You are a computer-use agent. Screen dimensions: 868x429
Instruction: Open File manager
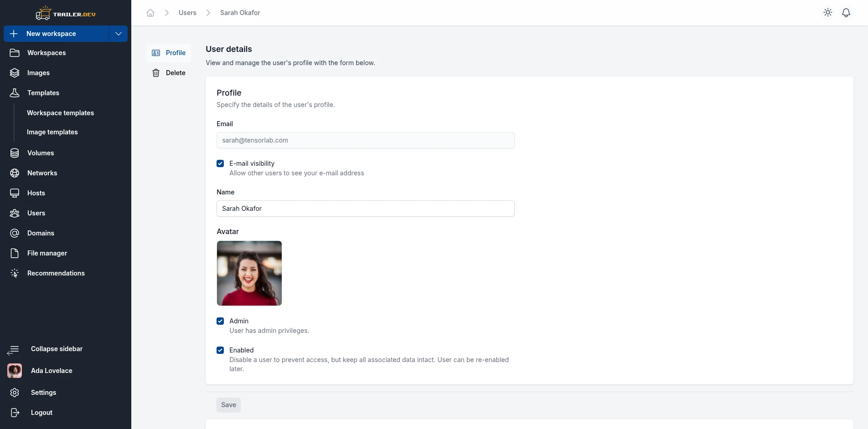click(x=47, y=253)
